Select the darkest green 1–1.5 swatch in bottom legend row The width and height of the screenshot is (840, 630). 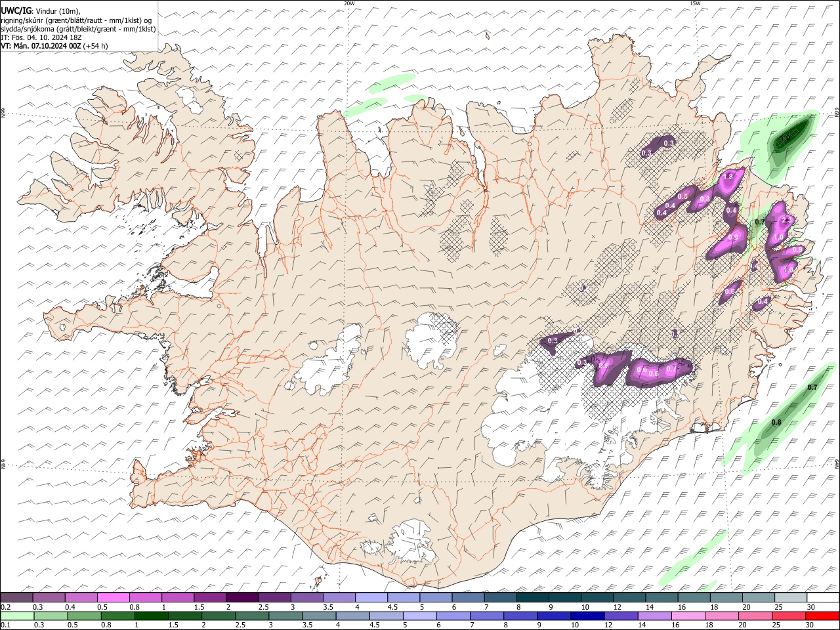pyautogui.click(x=151, y=616)
